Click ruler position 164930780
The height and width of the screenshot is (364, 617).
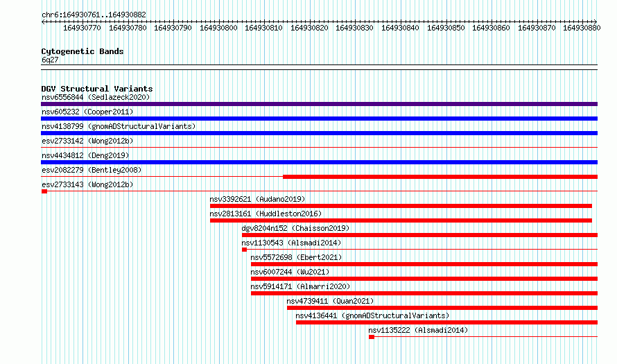coord(128,28)
